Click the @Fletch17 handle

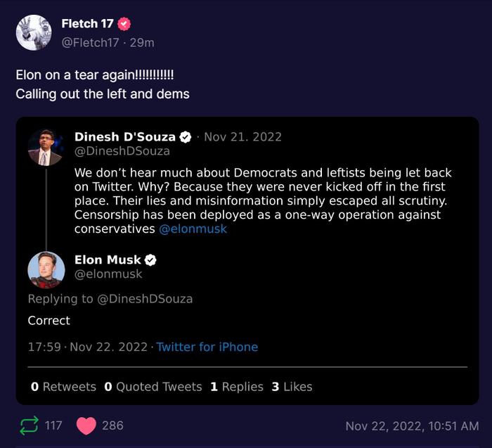(91, 42)
